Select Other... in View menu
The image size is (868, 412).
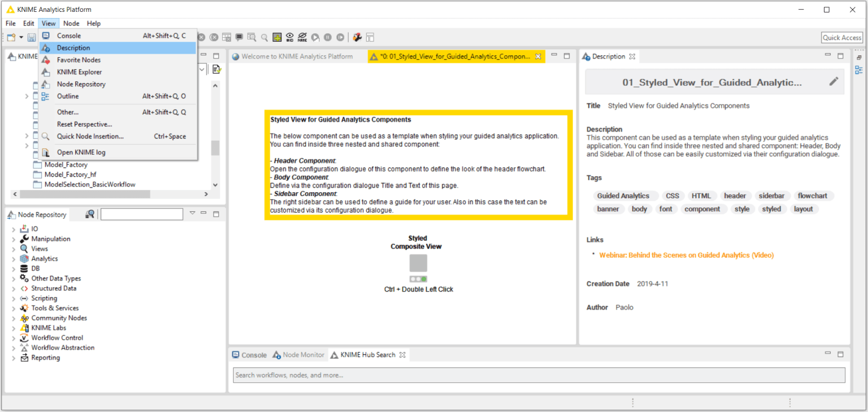(x=118, y=112)
